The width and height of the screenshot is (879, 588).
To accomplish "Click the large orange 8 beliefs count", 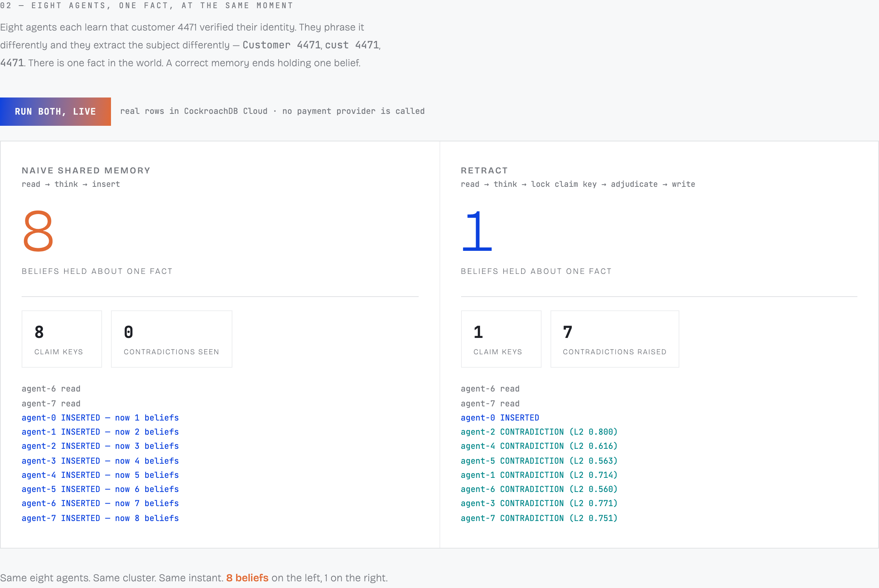I will (38, 231).
